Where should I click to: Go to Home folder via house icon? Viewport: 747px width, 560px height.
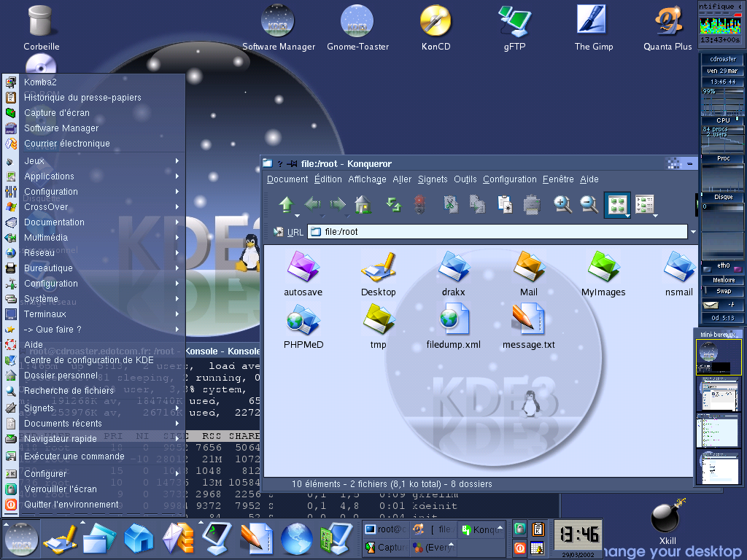[363, 204]
